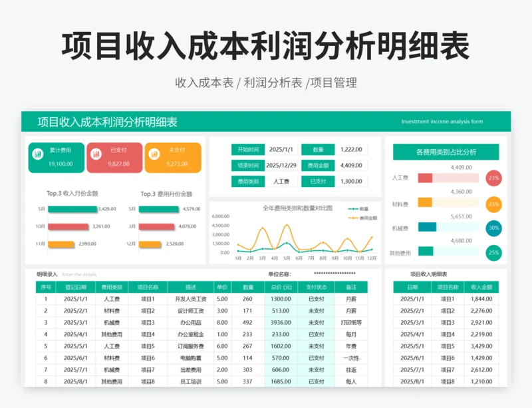Click the 23% red circle for 人工费
532x408 pixels.
[x=493, y=178]
